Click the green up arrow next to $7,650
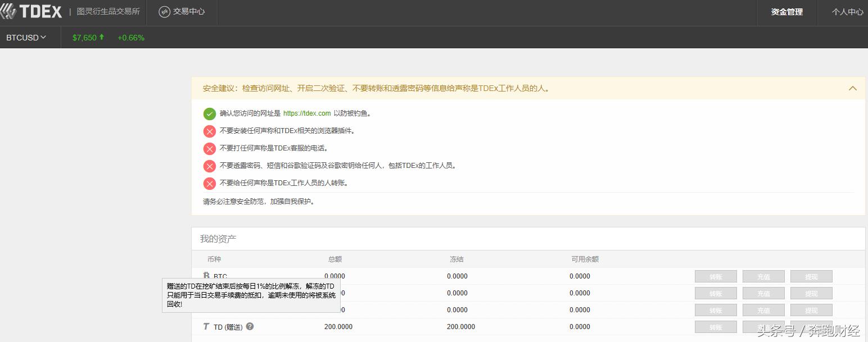Image resolution: width=868 pixels, height=342 pixels. (x=101, y=37)
